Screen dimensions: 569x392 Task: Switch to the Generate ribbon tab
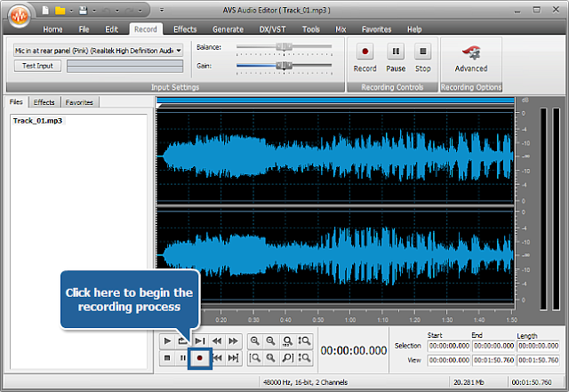click(228, 29)
